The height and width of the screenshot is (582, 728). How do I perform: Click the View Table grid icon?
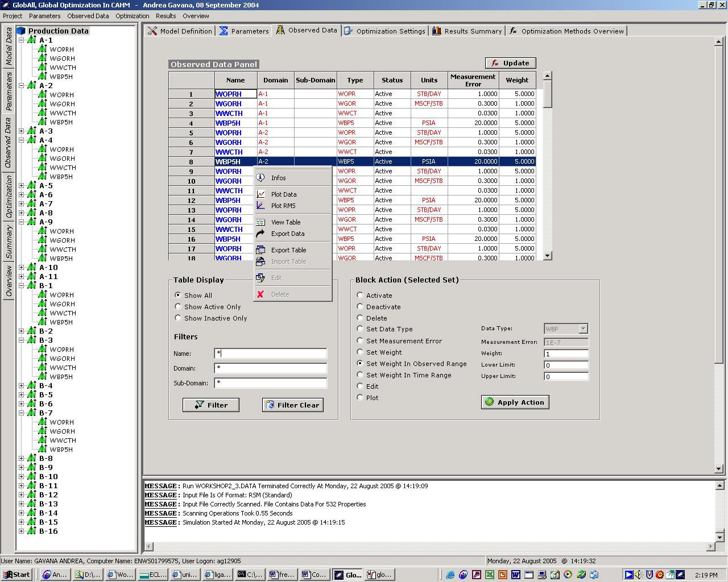click(x=260, y=222)
